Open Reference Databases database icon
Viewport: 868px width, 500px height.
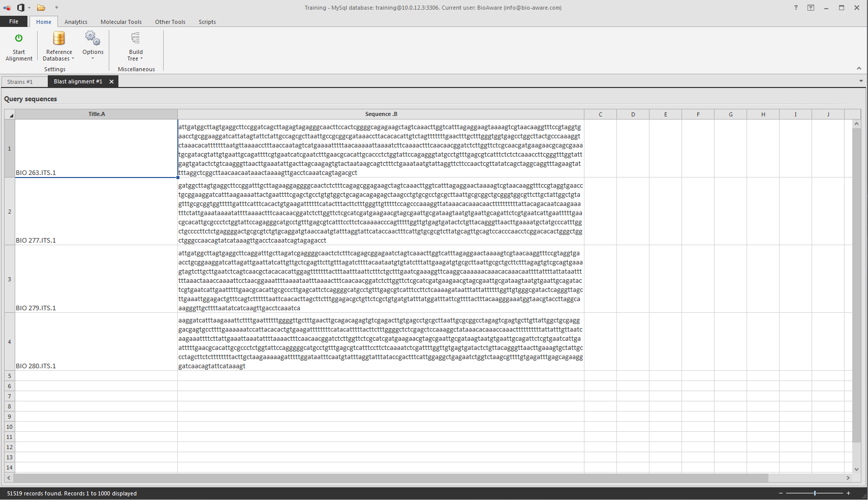pos(58,38)
